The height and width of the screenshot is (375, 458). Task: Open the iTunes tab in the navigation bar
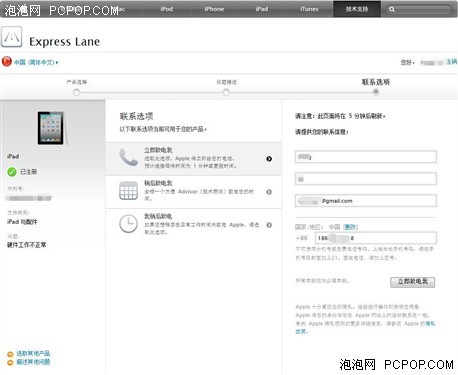(x=309, y=9)
